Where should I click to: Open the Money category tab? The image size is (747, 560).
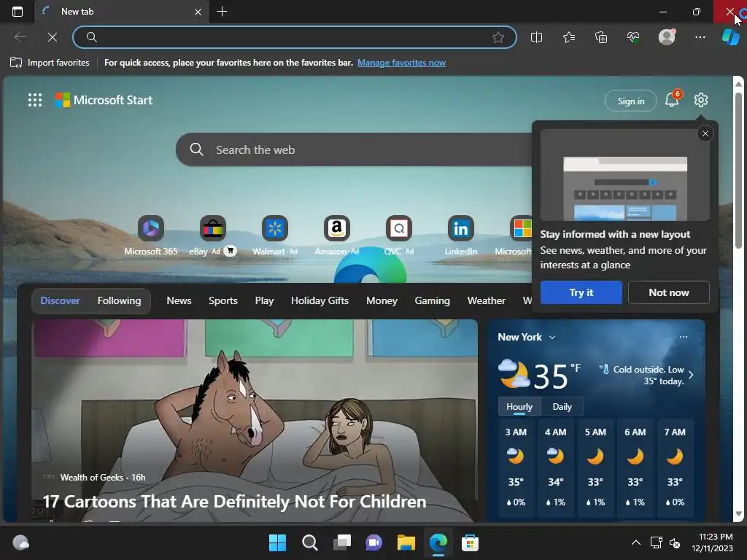pyautogui.click(x=382, y=300)
